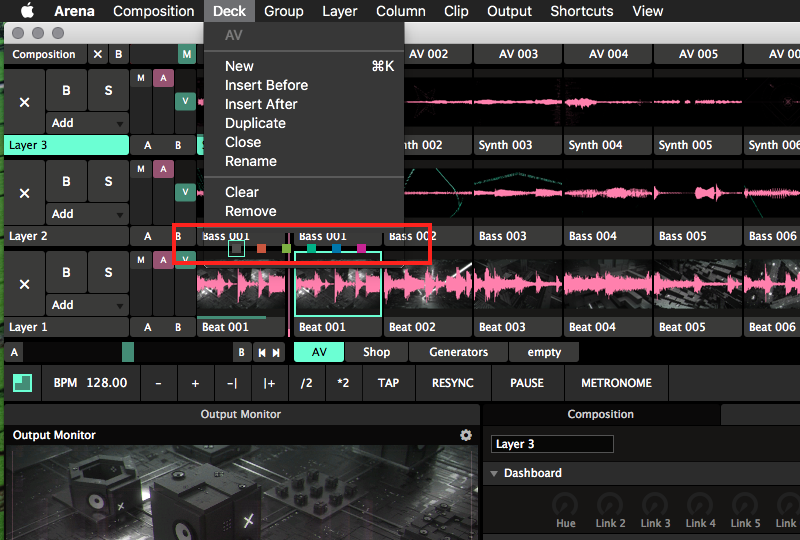This screenshot has width=800, height=540.
Task: Toggle the Composition master M button
Action: click(187, 54)
